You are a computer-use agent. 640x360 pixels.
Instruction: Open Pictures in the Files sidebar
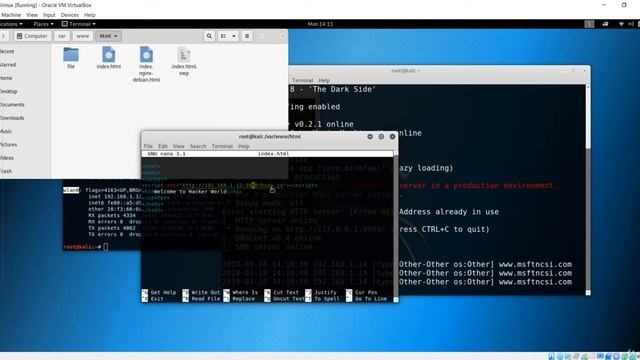[9, 144]
